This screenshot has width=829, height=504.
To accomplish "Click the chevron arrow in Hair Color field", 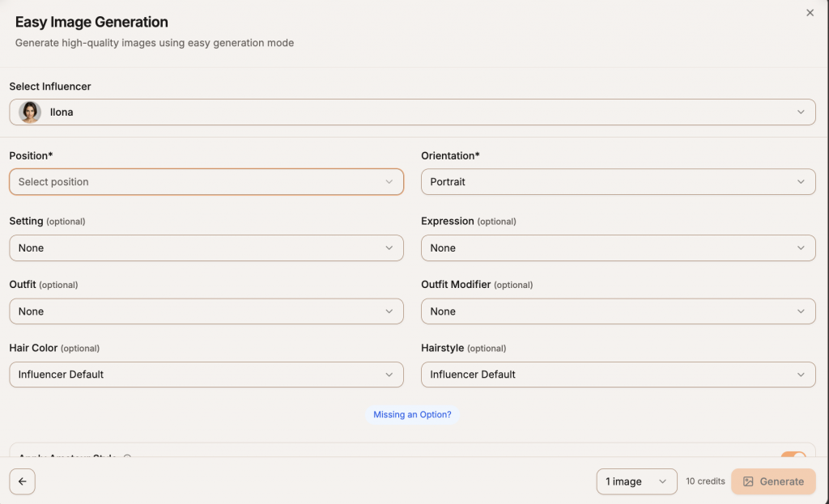I will [x=389, y=375].
